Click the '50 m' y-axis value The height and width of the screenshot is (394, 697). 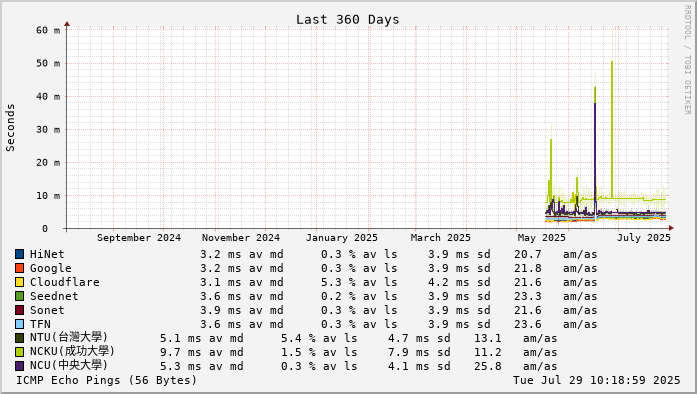48,63
